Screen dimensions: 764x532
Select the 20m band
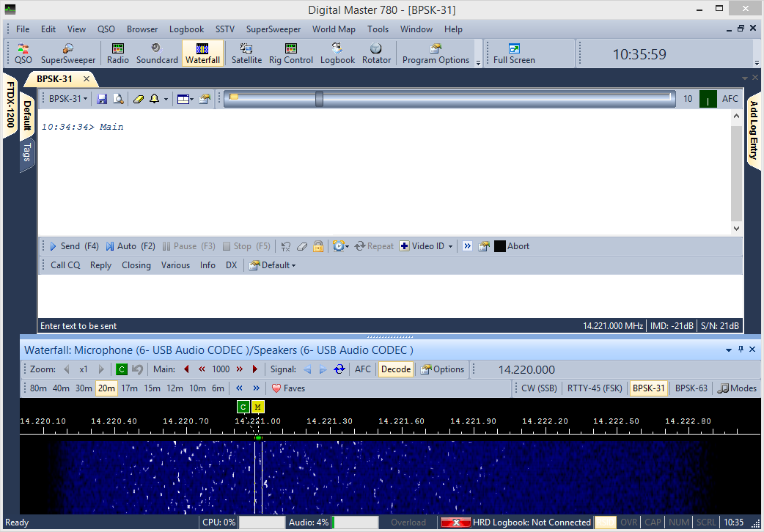tap(106, 388)
